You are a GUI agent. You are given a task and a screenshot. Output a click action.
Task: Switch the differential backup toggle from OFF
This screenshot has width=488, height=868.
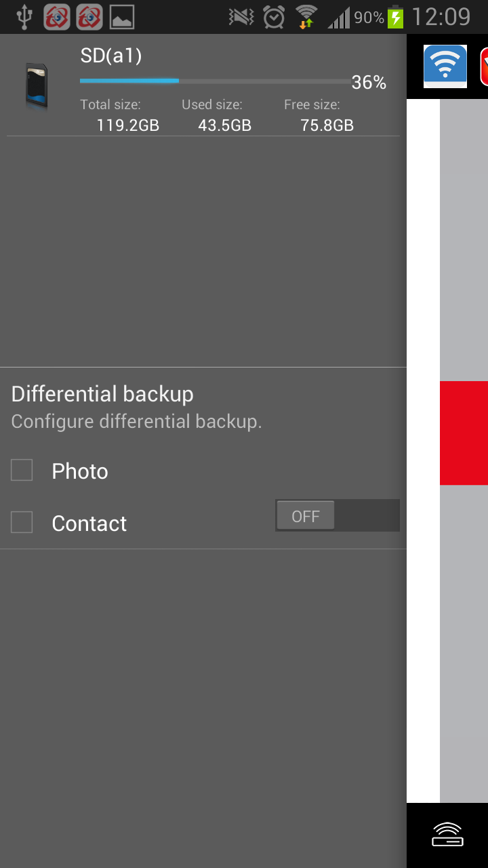coord(337,516)
